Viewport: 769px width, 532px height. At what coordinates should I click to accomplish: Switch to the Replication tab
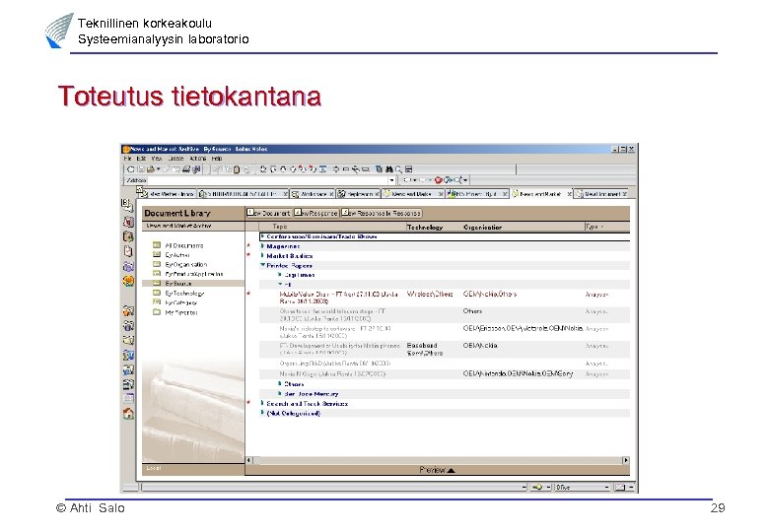click(359, 194)
